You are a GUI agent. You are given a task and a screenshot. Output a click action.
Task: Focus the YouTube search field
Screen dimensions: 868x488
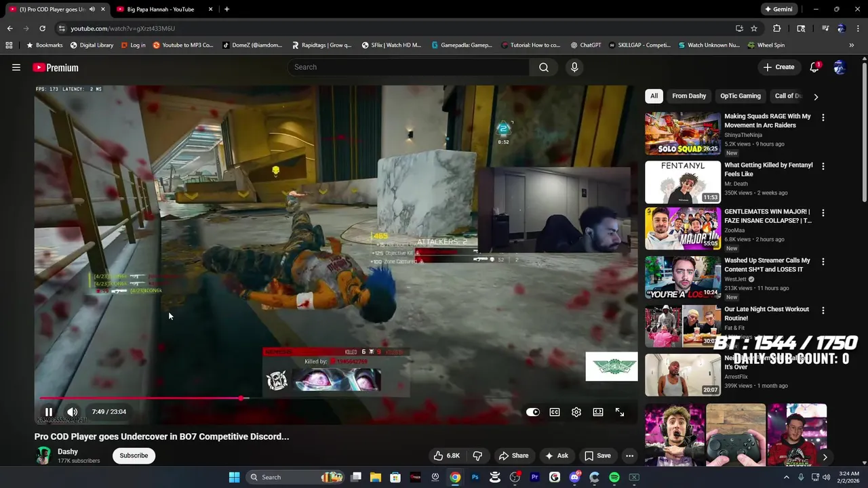409,67
